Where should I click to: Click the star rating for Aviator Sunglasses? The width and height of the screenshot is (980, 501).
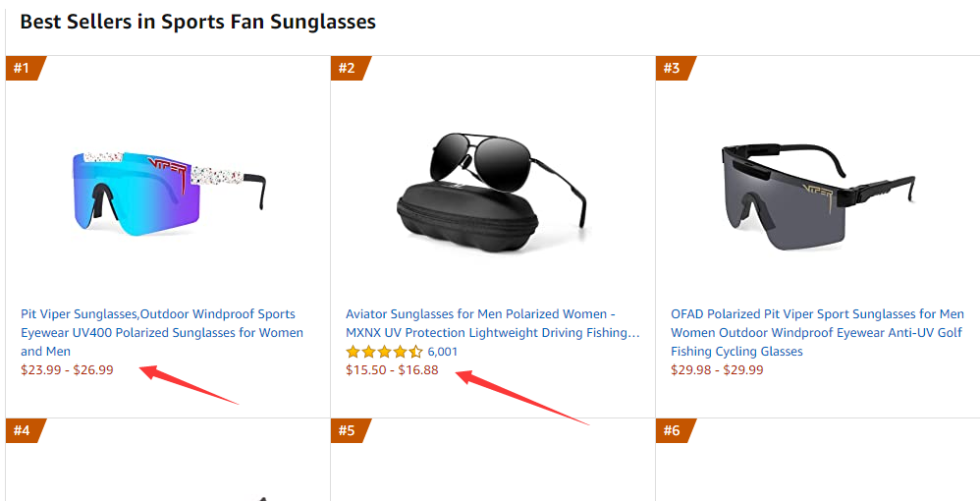click(384, 352)
